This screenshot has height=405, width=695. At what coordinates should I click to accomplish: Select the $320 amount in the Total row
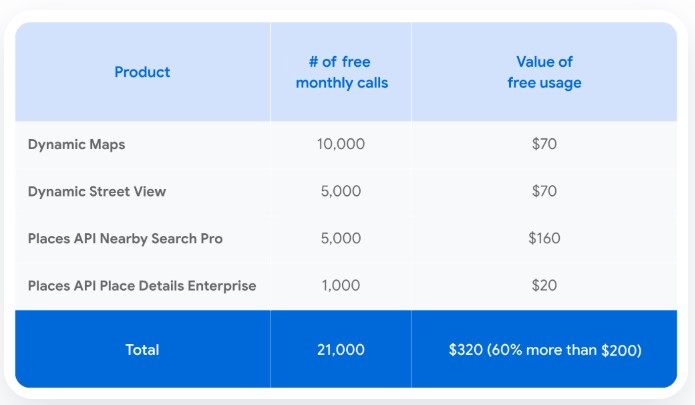coord(465,350)
